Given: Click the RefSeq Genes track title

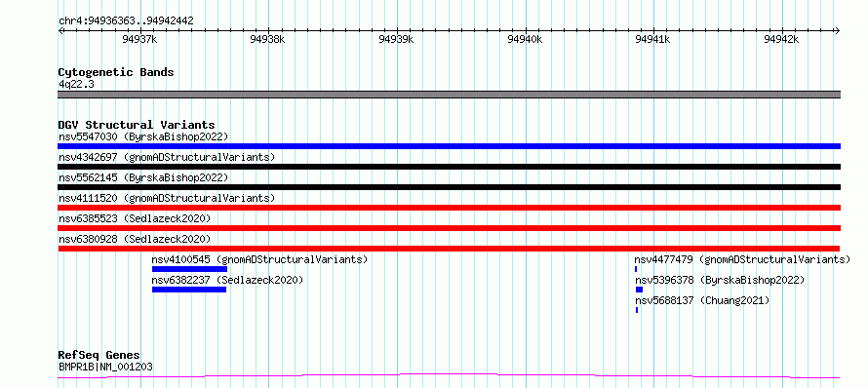Looking at the screenshot, I should coord(99,356).
